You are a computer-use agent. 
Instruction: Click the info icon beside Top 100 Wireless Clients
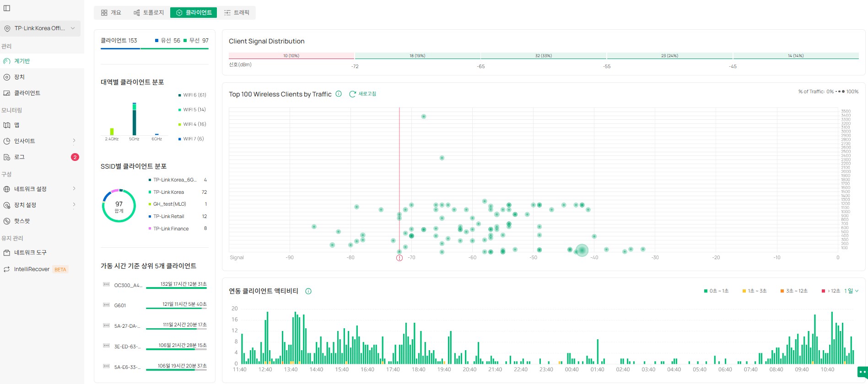click(x=339, y=94)
